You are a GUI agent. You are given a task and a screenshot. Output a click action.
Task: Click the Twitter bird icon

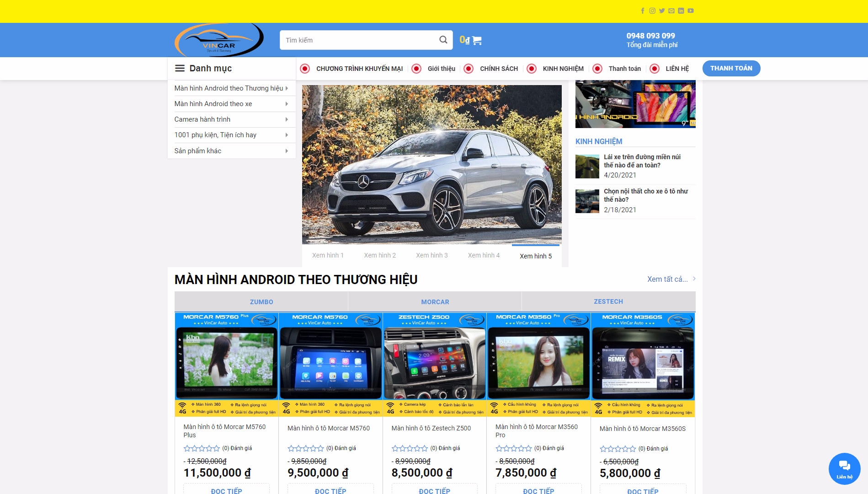coord(662,11)
